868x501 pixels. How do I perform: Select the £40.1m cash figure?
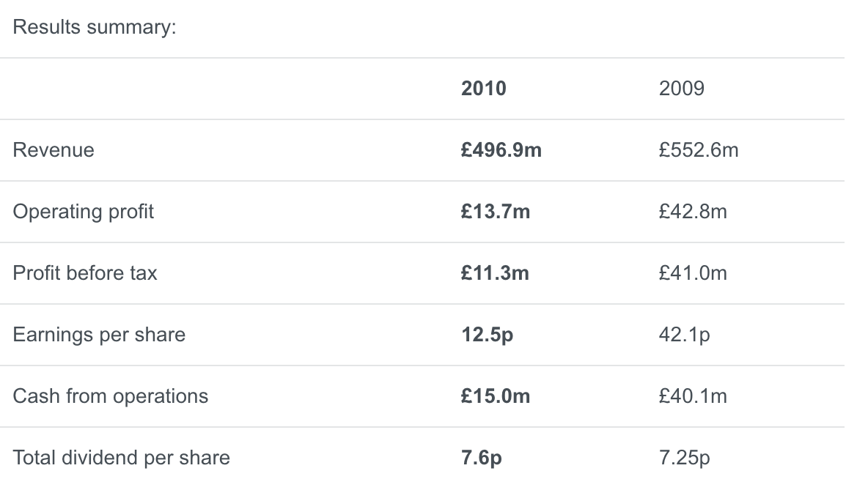[693, 396]
